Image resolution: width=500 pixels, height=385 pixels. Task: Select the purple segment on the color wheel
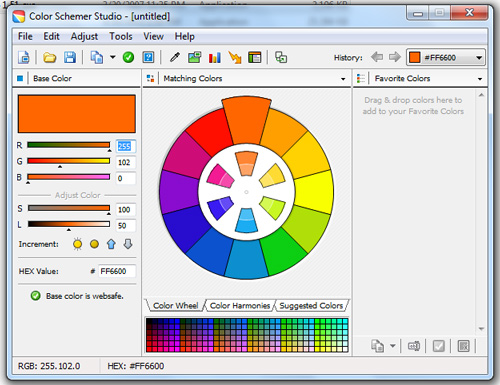(x=179, y=192)
